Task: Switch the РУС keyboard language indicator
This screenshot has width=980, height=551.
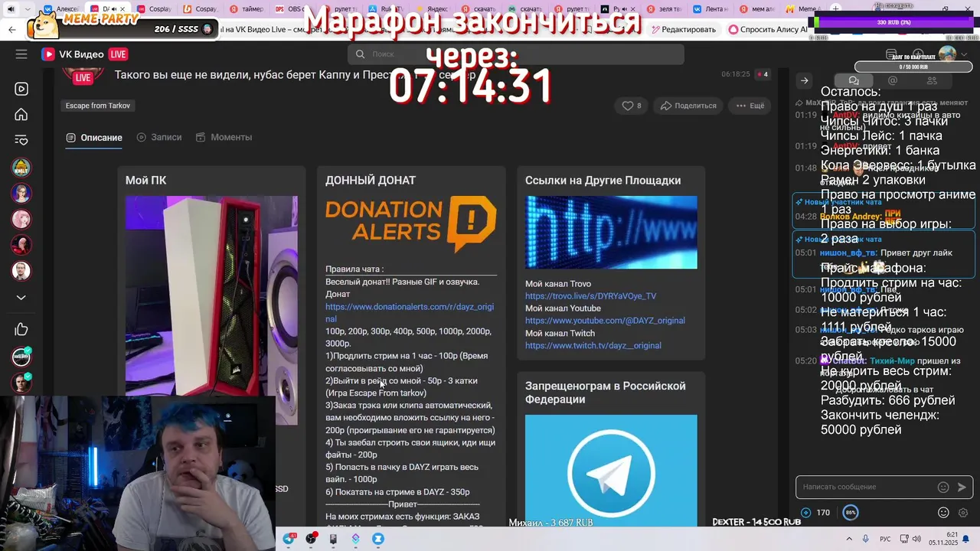Action: (885, 539)
